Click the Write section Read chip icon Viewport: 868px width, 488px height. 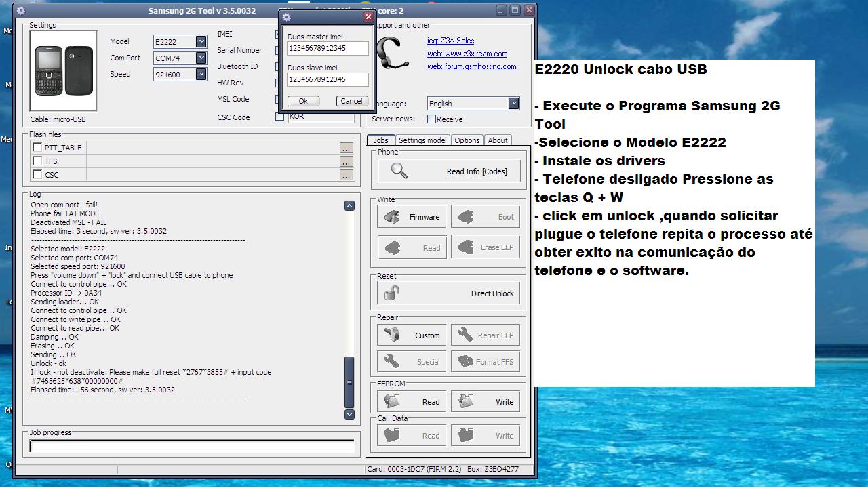click(392, 247)
